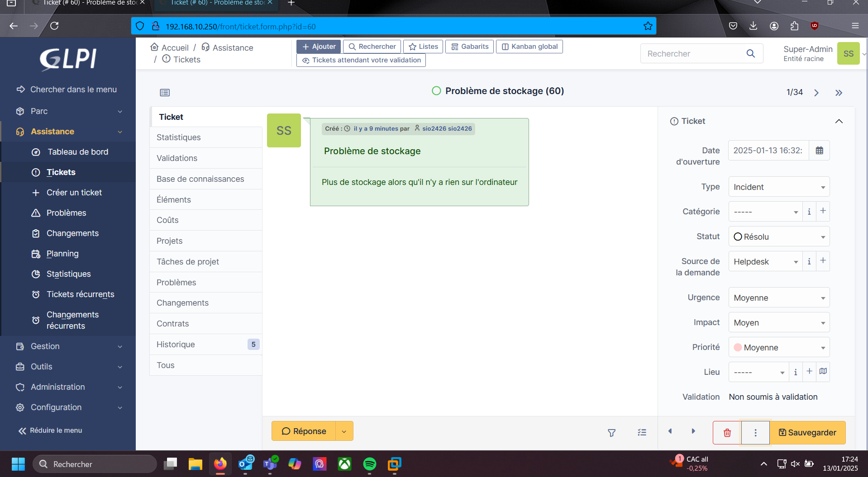Collapse sidebar with Réduire le menu
Viewport: 868px width, 477px height.
tap(50, 430)
